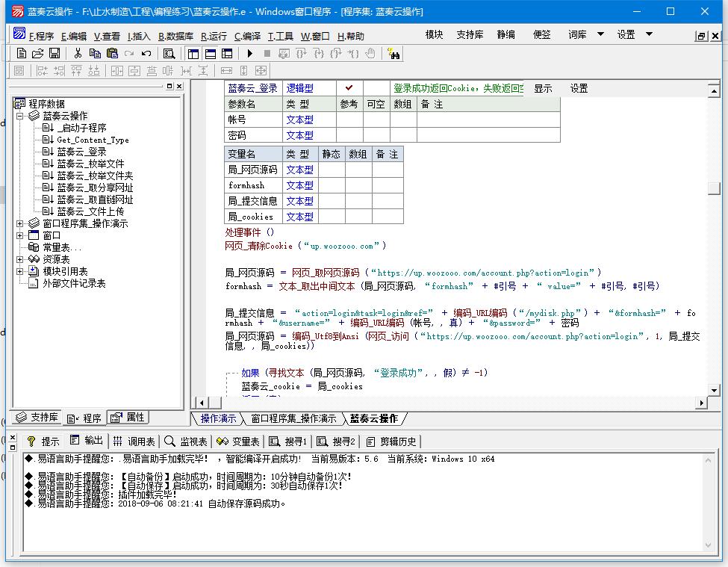Screen dimensions: 728x567
Task: Click the E-language logo icon in menu bar
Action: click(19, 34)
